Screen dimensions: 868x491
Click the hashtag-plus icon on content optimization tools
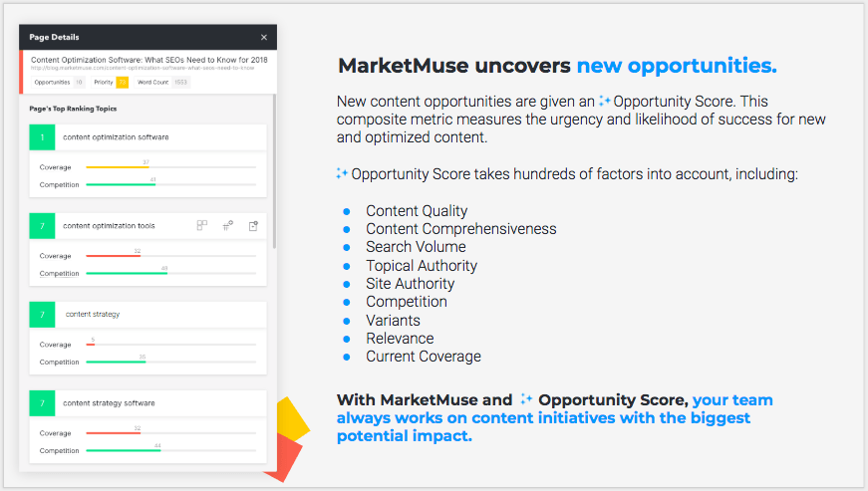[x=227, y=226]
